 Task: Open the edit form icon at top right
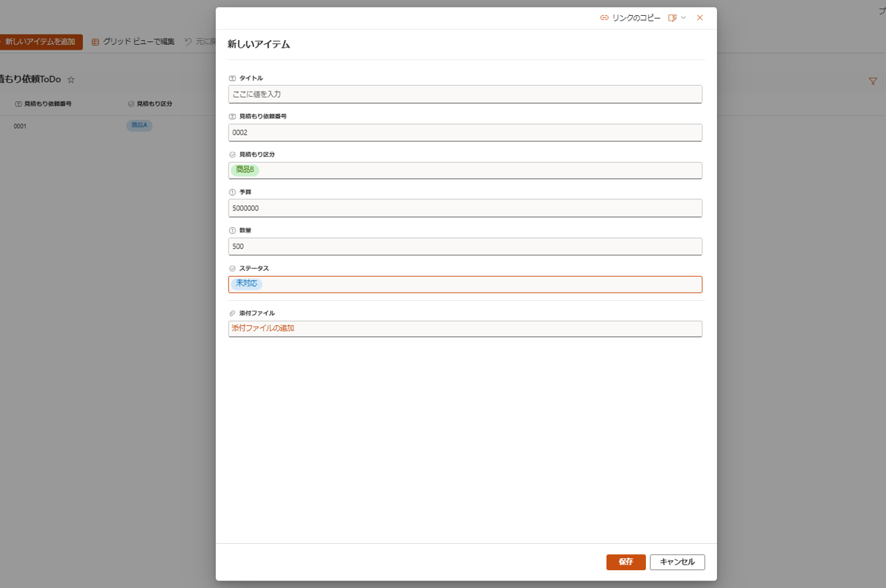pyautogui.click(x=671, y=18)
